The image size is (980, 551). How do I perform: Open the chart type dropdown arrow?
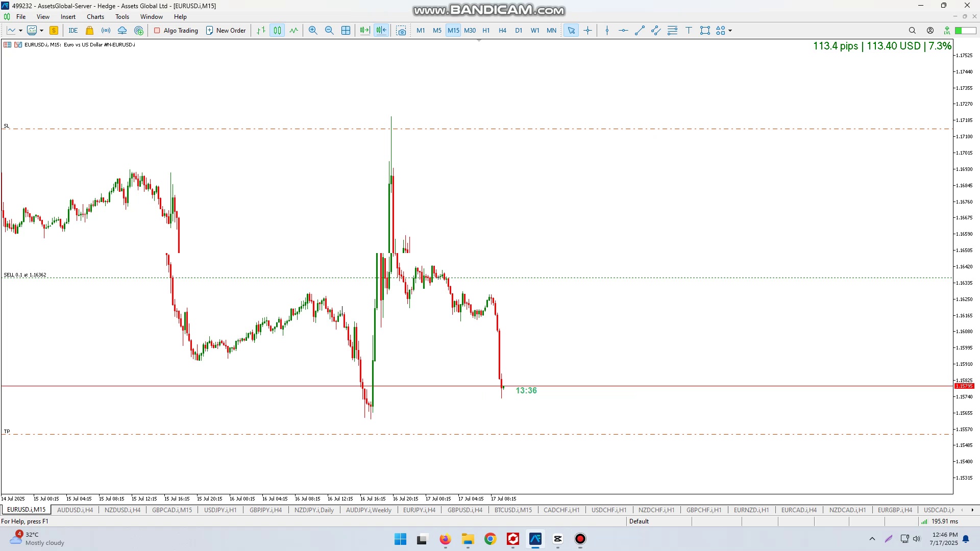point(20,31)
